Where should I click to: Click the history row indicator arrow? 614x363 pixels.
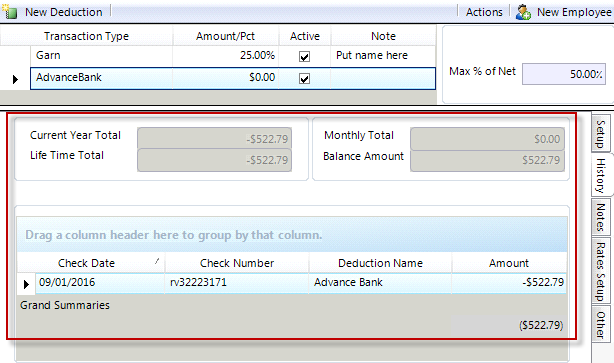26,284
